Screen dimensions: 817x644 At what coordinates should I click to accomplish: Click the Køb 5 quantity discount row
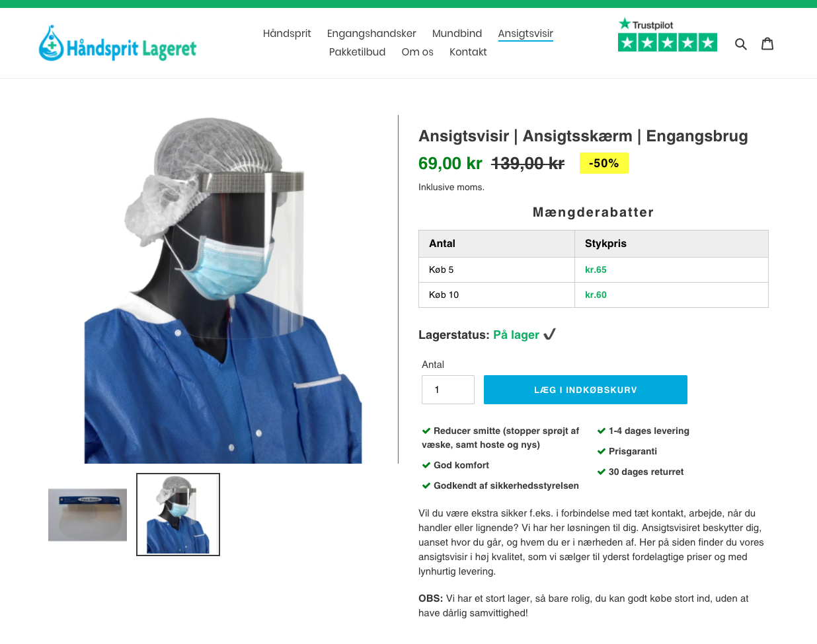coord(594,269)
